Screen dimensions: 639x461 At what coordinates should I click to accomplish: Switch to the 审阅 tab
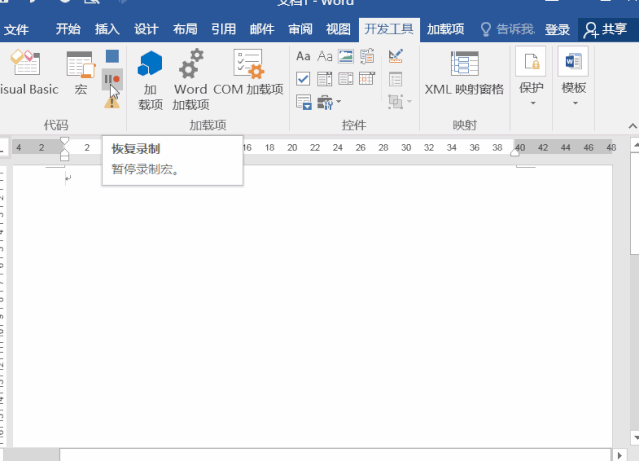[300, 29]
